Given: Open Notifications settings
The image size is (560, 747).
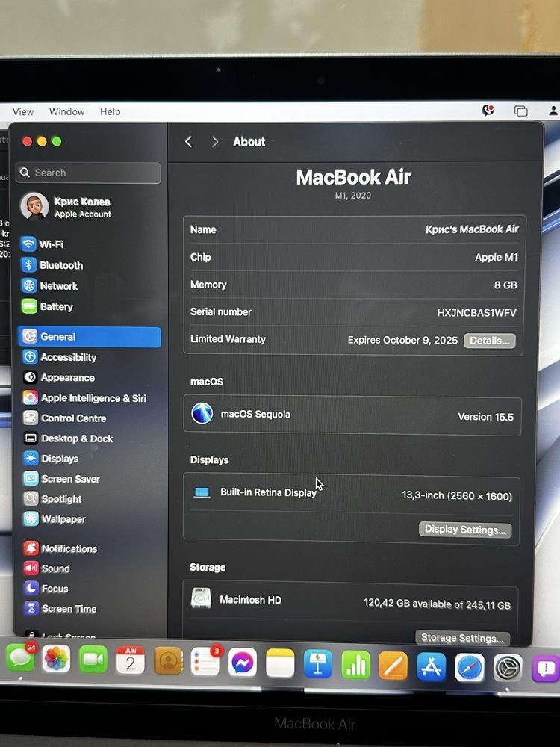Looking at the screenshot, I should [90, 548].
